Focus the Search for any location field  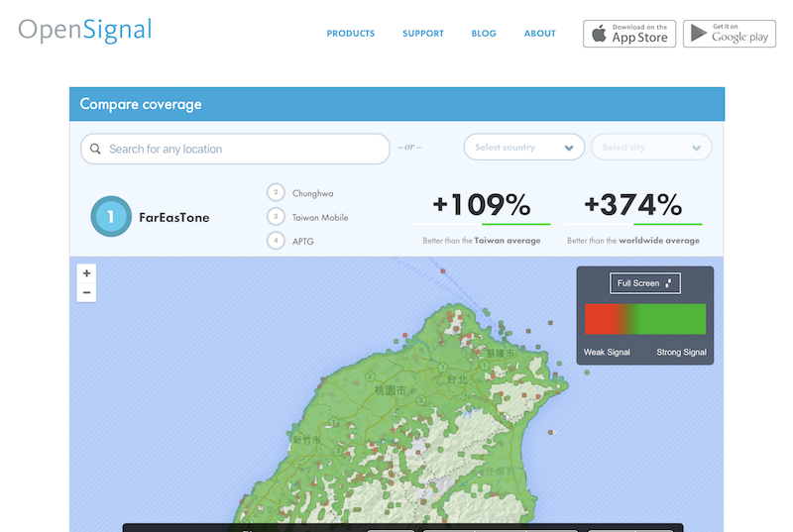tap(235, 149)
